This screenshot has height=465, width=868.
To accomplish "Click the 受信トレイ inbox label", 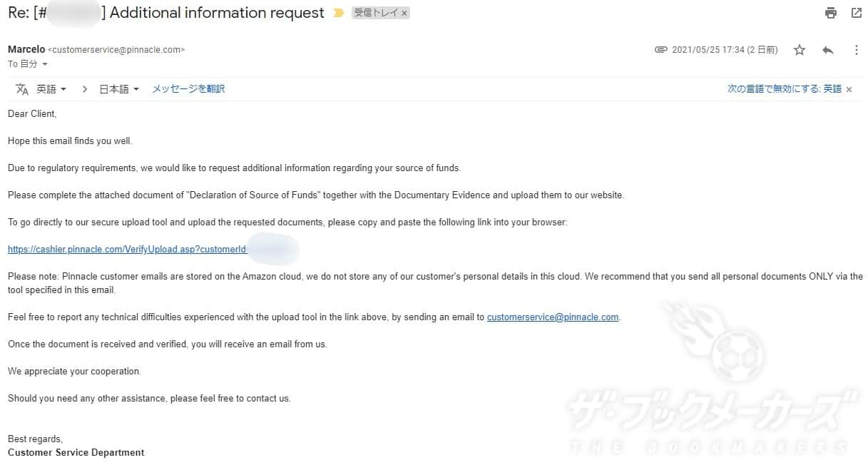I will tap(375, 13).
